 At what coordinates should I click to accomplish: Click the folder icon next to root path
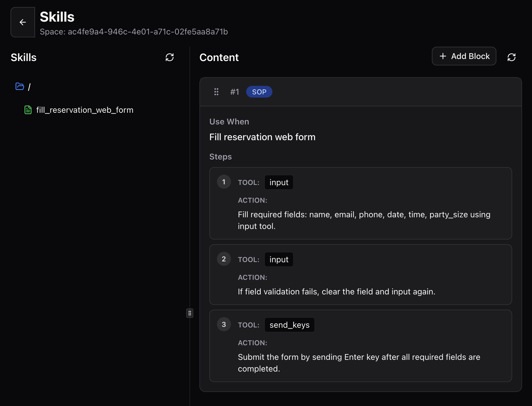point(19,86)
